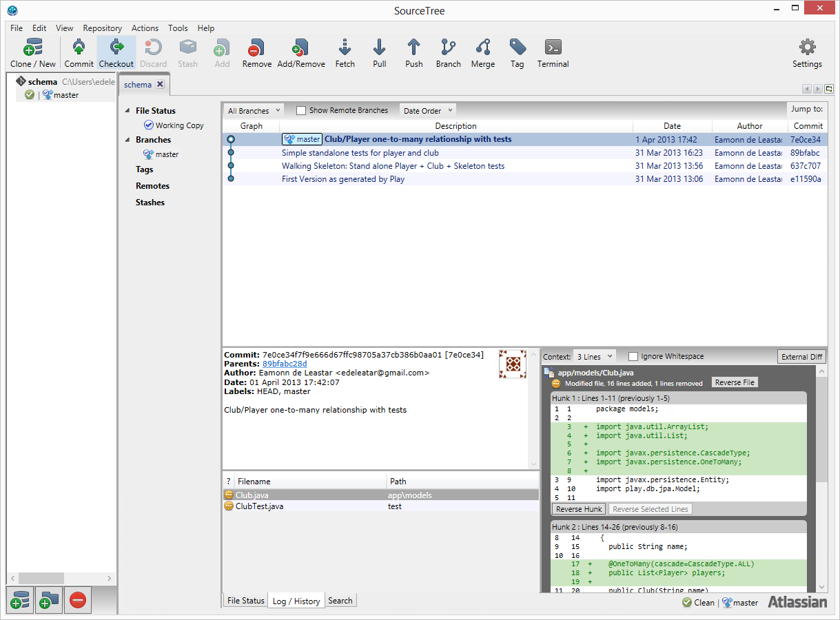The height and width of the screenshot is (620, 840).
Task: Click the Add toolbar icon
Action: [x=222, y=48]
